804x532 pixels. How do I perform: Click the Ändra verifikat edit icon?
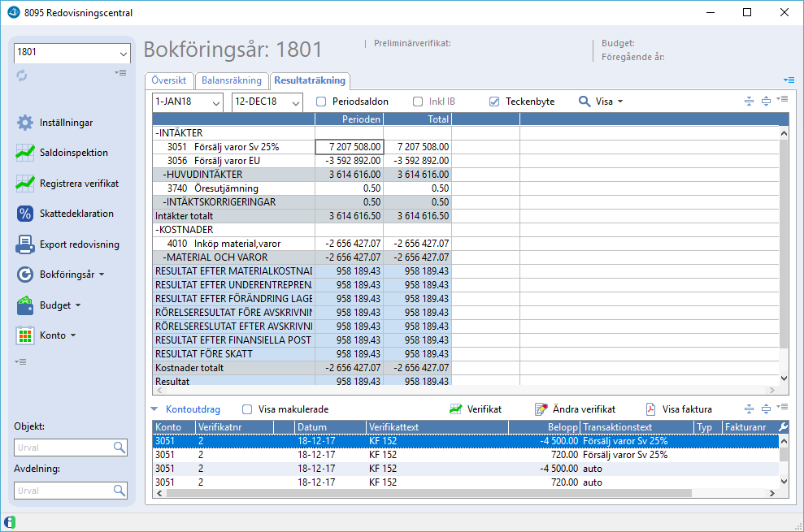click(x=541, y=409)
